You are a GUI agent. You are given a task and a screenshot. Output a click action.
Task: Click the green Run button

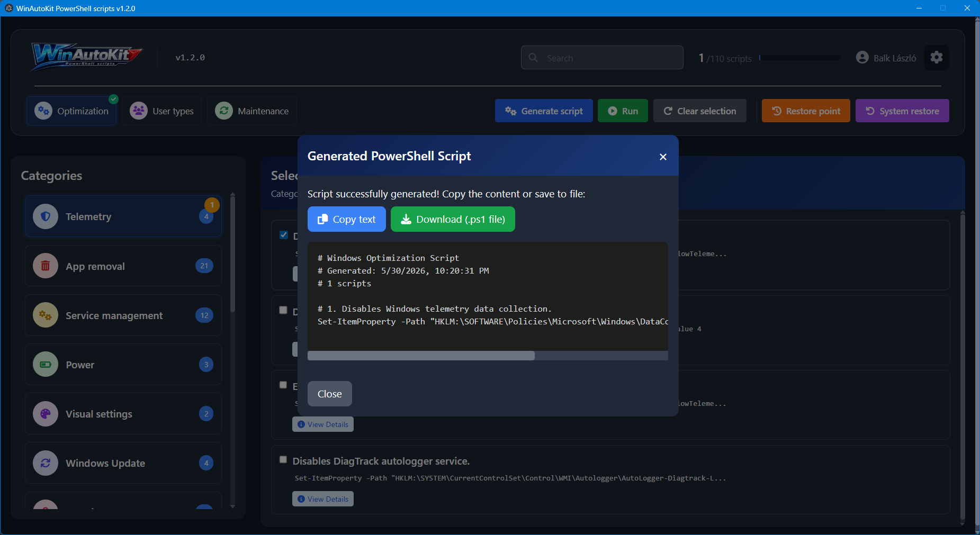coord(623,111)
